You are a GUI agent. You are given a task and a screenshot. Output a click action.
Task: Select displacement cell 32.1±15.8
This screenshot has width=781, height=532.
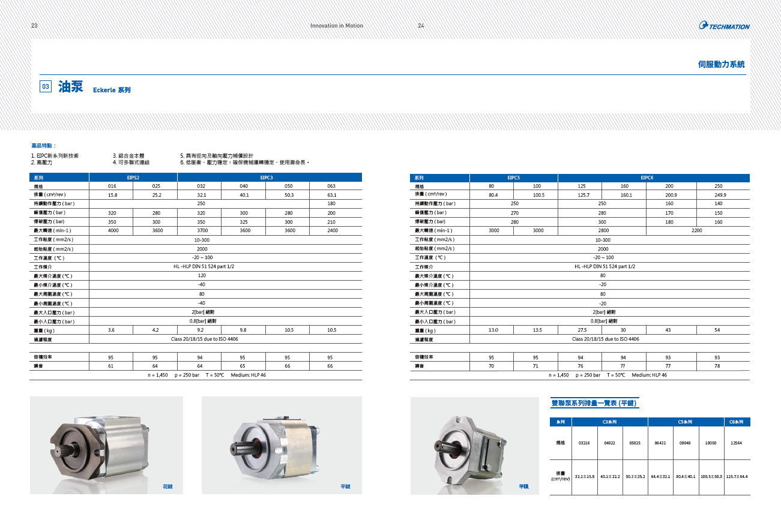[x=584, y=477]
